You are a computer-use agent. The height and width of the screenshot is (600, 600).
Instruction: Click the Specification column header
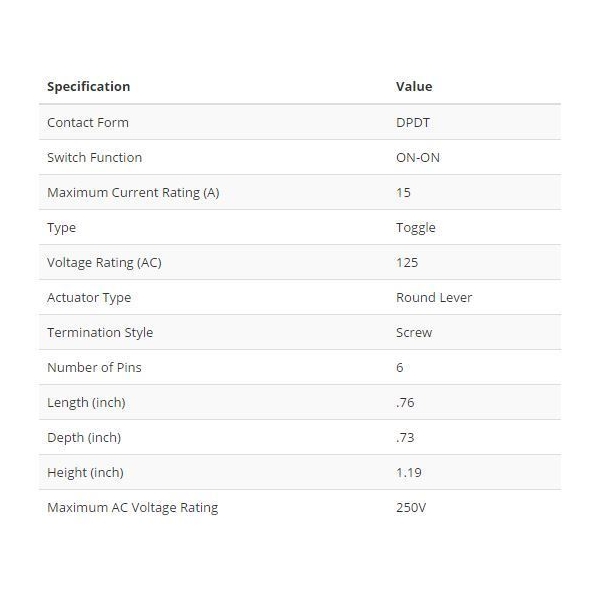tap(88, 87)
